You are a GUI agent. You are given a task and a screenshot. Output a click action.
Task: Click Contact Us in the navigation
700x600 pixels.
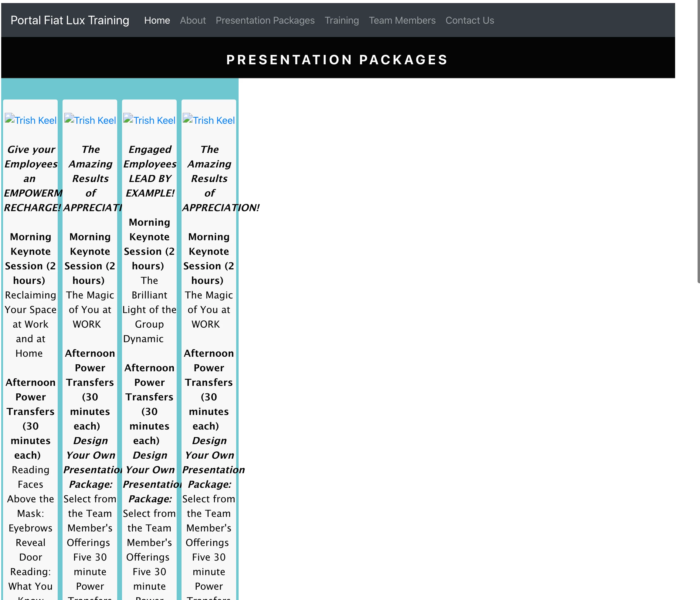470,20
